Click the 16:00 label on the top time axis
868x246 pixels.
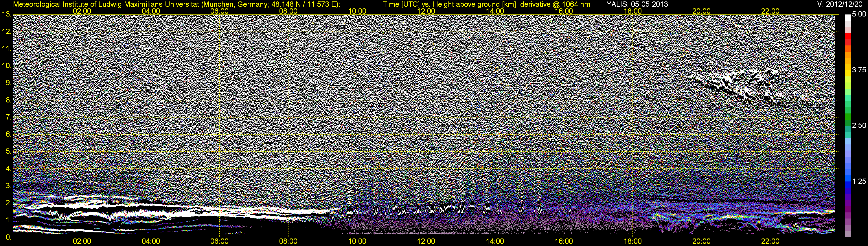click(x=564, y=11)
